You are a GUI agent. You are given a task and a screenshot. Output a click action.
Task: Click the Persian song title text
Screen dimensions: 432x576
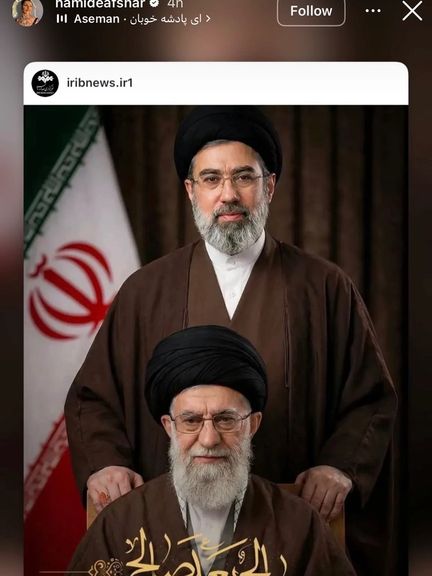tap(165, 19)
